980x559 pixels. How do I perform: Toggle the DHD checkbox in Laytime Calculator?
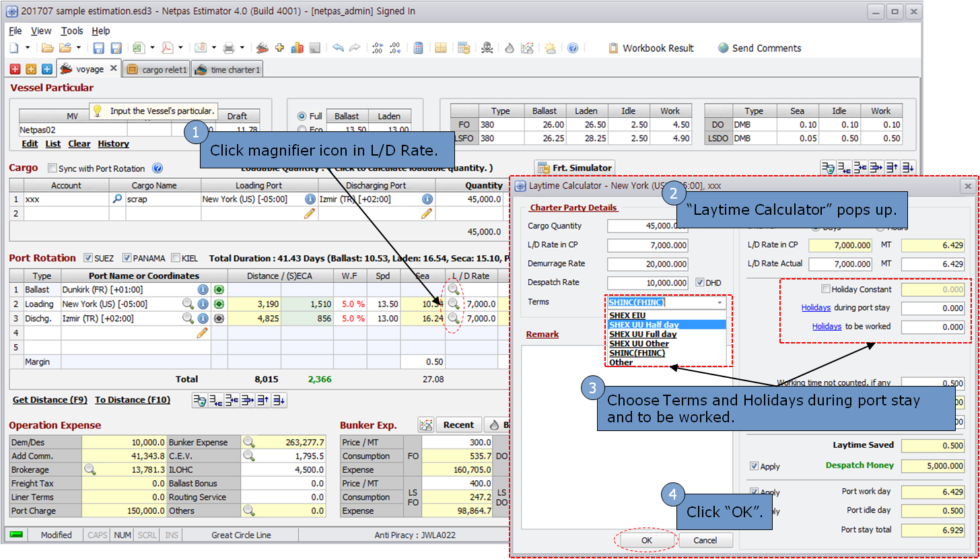(x=700, y=282)
